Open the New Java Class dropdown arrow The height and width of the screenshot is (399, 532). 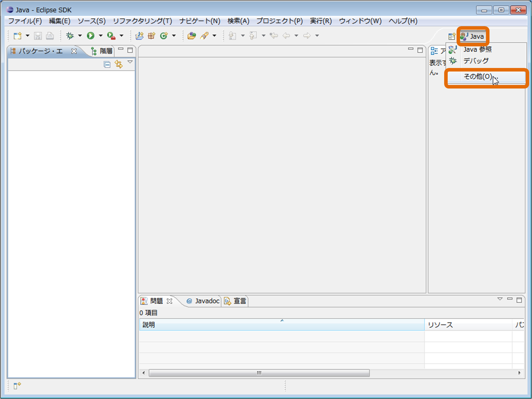click(x=174, y=36)
